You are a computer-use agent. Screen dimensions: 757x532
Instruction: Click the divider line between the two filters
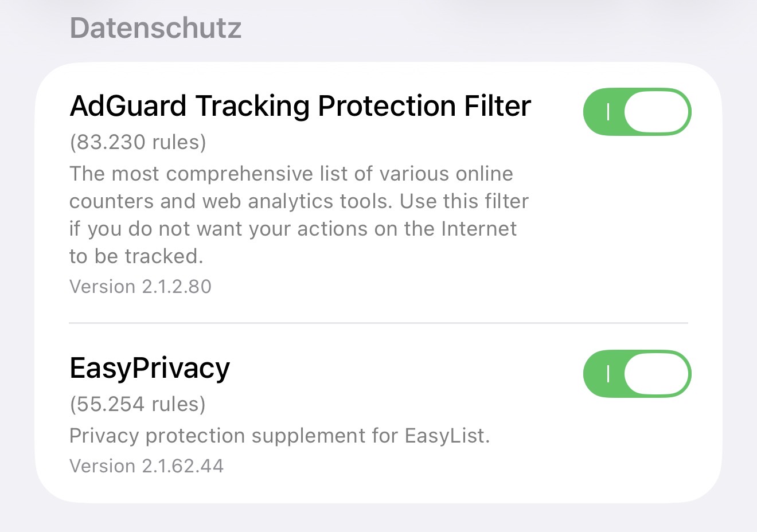[378, 323]
